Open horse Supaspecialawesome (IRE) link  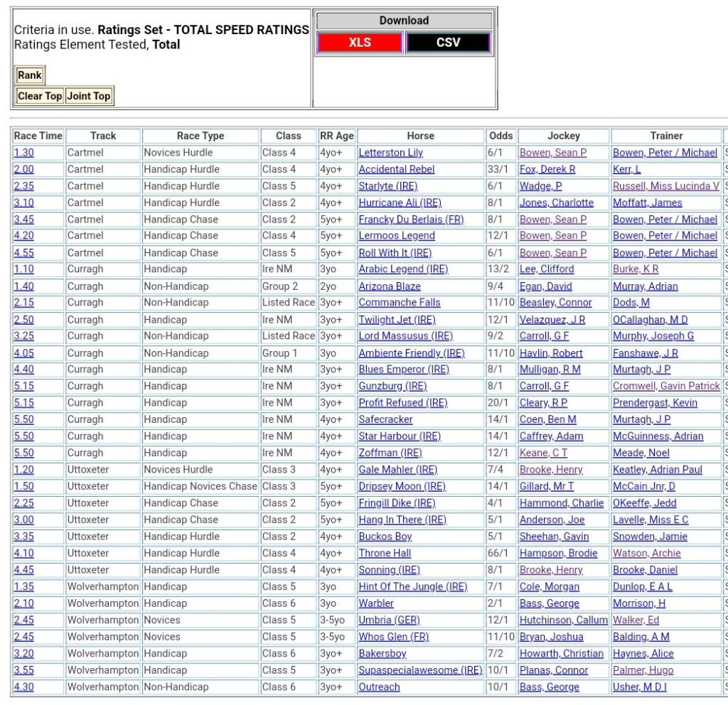tap(420, 670)
